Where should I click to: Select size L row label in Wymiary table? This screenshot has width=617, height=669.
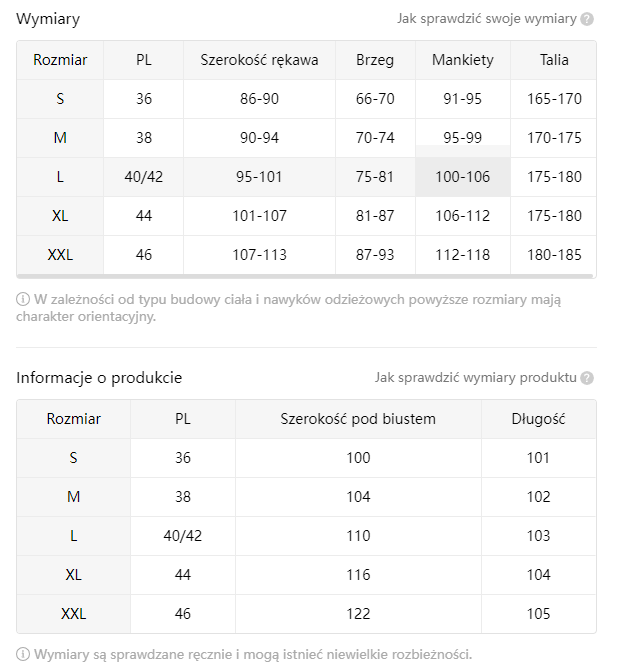pyautogui.click(x=60, y=177)
